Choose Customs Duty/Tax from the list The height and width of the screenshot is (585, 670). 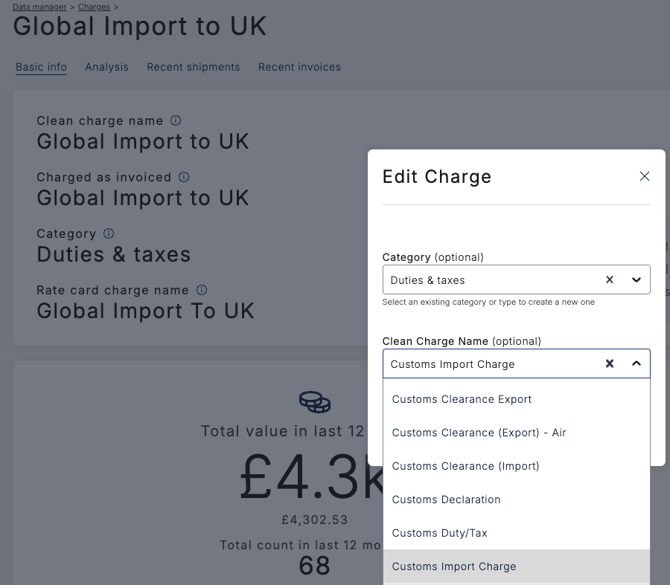coord(439,533)
